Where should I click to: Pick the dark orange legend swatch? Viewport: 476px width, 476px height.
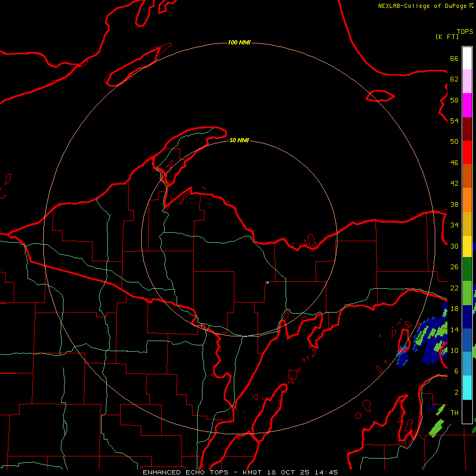pos(467,176)
